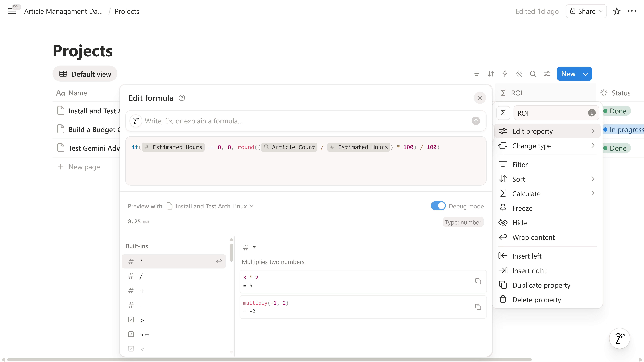
Task: Open the New button dropdown arrow
Action: 586,74
